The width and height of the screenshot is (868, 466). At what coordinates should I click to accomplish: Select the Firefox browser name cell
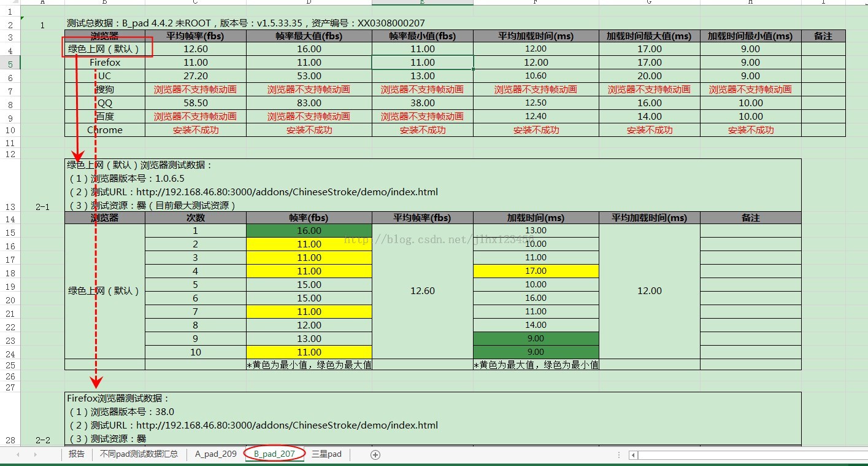(x=105, y=63)
